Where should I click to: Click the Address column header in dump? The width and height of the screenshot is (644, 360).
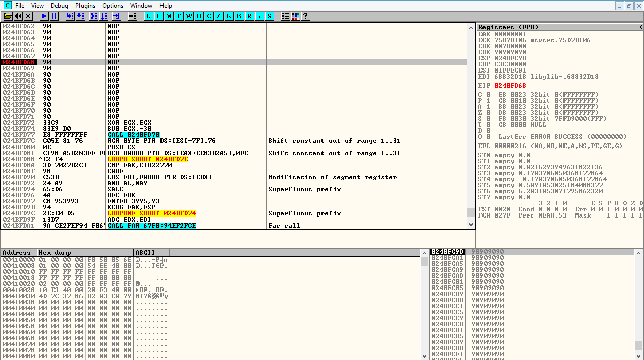pos(19,253)
